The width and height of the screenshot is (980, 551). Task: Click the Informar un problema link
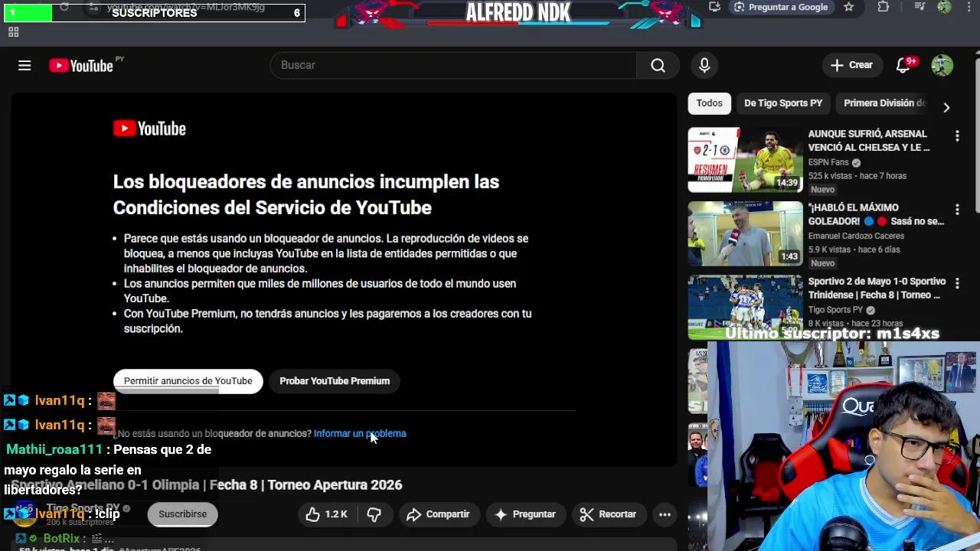(x=360, y=433)
